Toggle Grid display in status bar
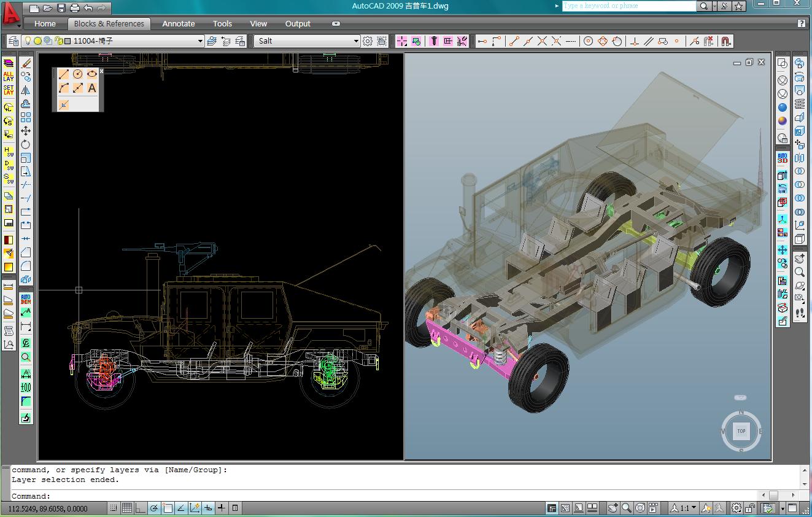 click(126, 508)
